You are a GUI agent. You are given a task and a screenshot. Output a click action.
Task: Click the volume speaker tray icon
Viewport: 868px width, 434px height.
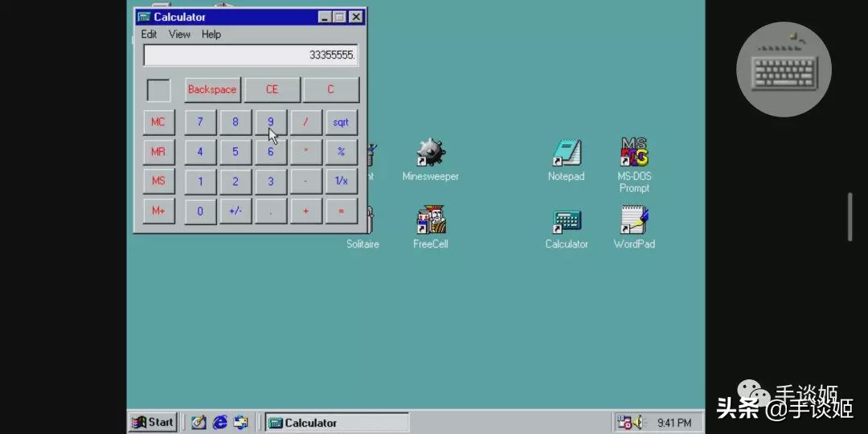(639, 423)
